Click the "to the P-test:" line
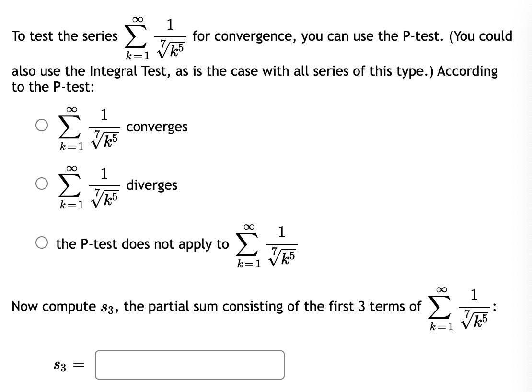Viewport: 532px width, 392px height. (x=53, y=87)
